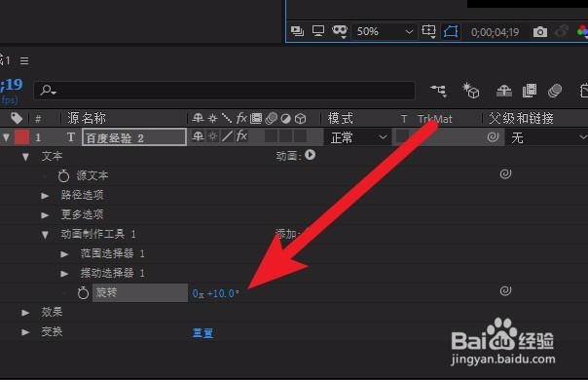This screenshot has height=380, width=588.
Task: Click the shy column header icon
Action: click(x=198, y=119)
